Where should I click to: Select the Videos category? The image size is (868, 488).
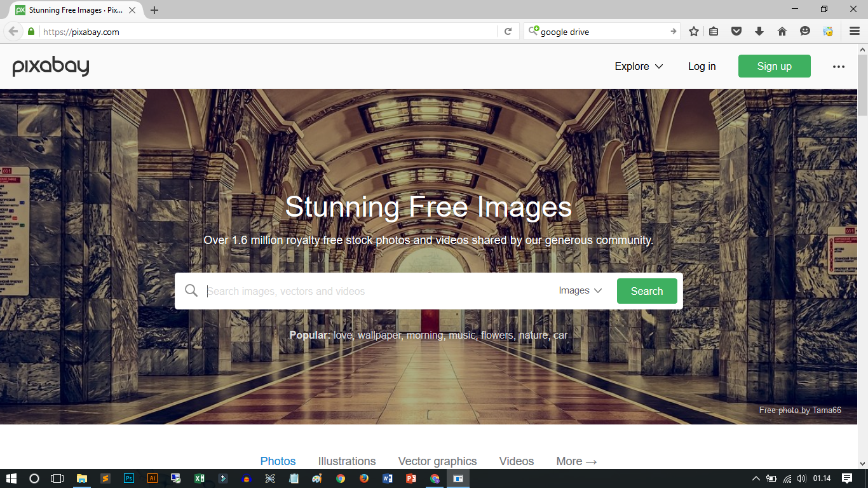(x=516, y=461)
